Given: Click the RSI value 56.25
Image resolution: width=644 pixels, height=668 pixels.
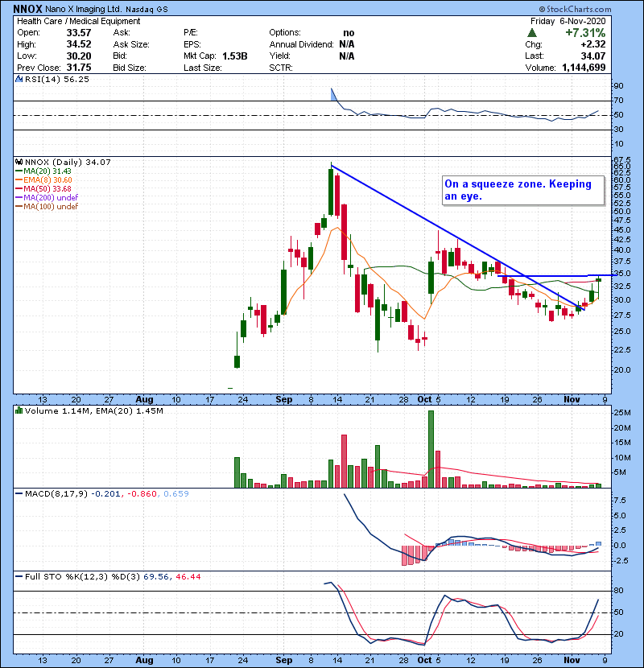Looking at the screenshot, I should coord(76,79).
